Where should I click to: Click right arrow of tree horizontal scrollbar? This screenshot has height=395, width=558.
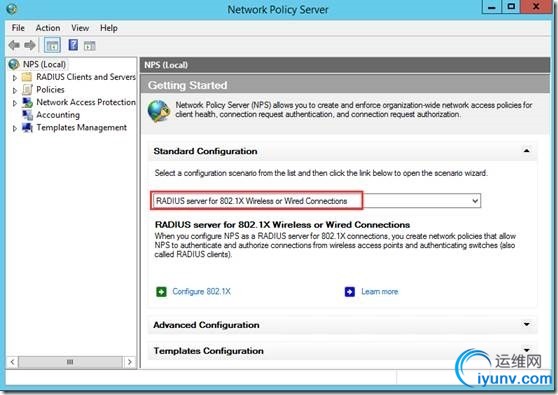click(130, 362)
